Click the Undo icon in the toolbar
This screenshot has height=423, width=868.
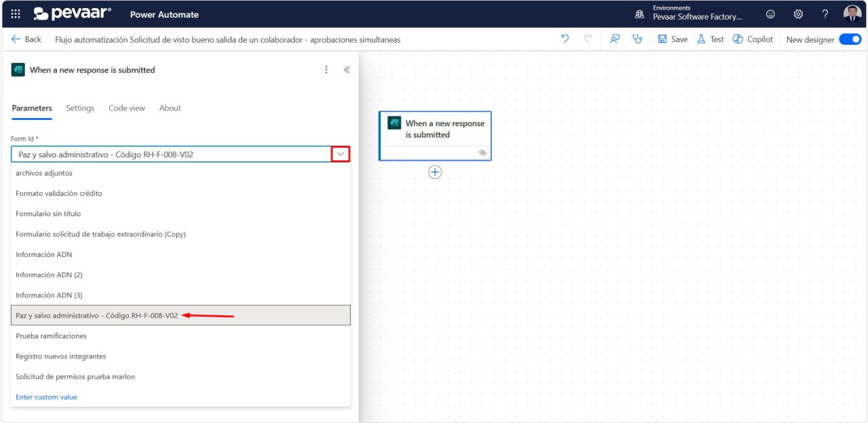click(x=565, y=39)
